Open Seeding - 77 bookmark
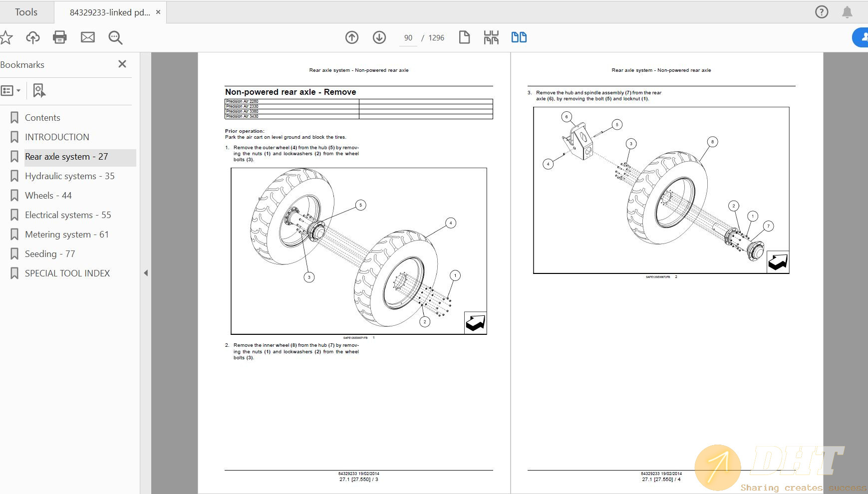Image resolution: width=868 pixels, height=494 pixels. (x=50, y=254)
